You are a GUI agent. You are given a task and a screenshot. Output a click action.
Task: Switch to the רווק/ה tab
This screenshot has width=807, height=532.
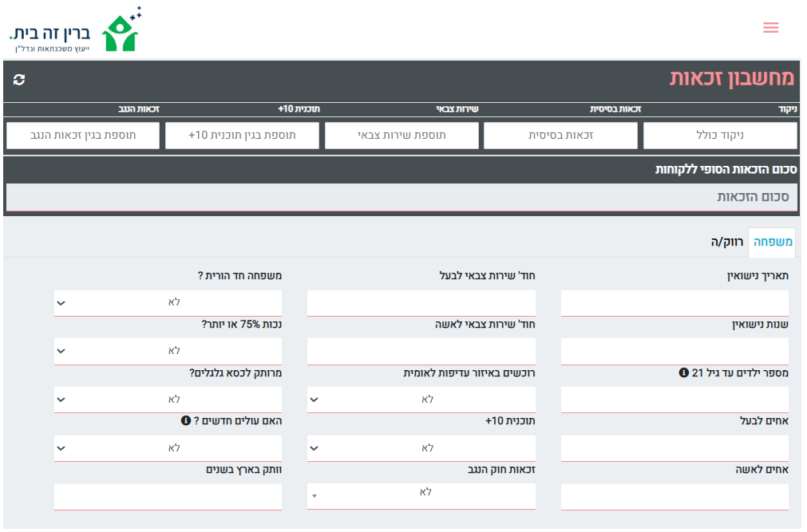tap(727, 242)
